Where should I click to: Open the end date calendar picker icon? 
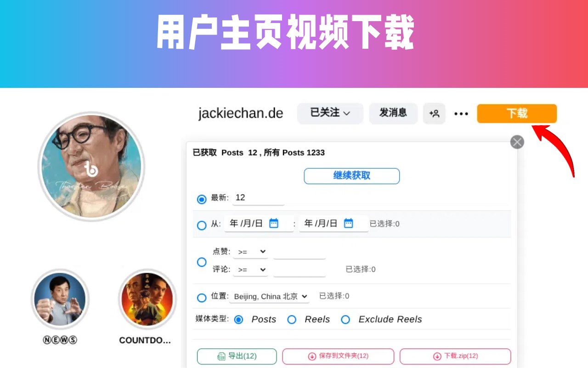pos(349,224)
